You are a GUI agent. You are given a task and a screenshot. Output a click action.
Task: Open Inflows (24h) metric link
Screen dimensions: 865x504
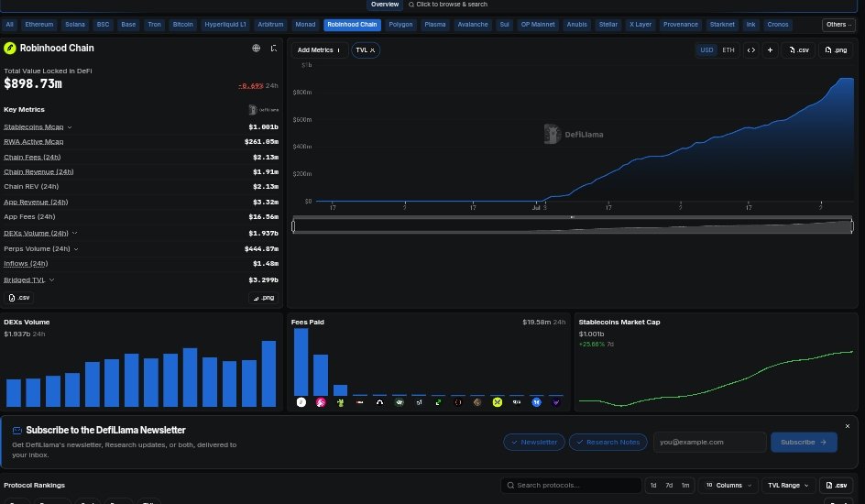(x=26, y=264)
